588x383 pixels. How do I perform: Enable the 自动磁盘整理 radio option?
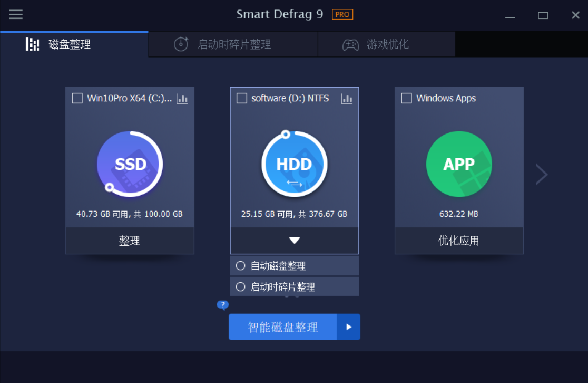pos(241,265)
